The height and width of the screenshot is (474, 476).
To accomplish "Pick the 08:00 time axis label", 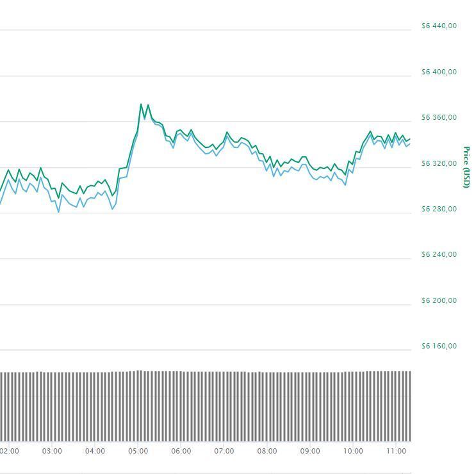I will 267,451.
